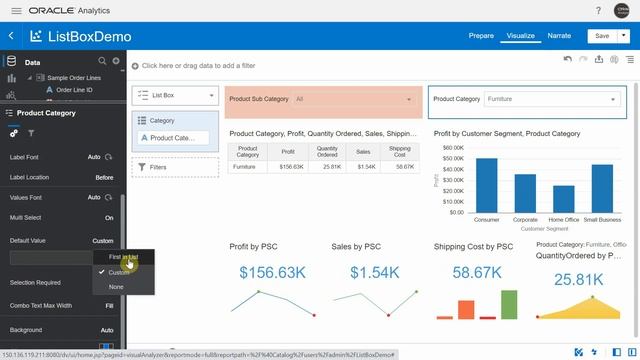Open the Visualizations bar chart pane icon

point(11,78)
